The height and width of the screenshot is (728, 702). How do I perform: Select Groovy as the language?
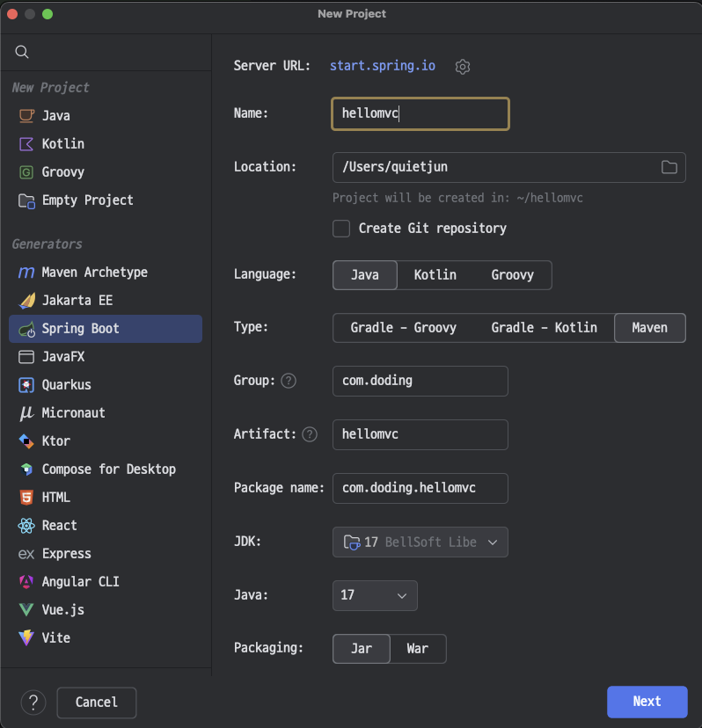pos(512,275)
